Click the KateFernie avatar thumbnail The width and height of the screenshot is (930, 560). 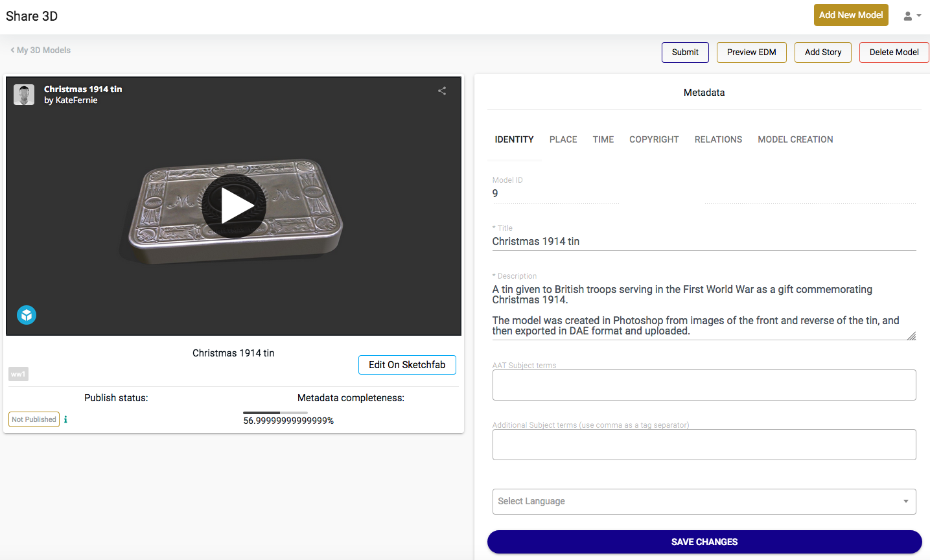(24, 95)
